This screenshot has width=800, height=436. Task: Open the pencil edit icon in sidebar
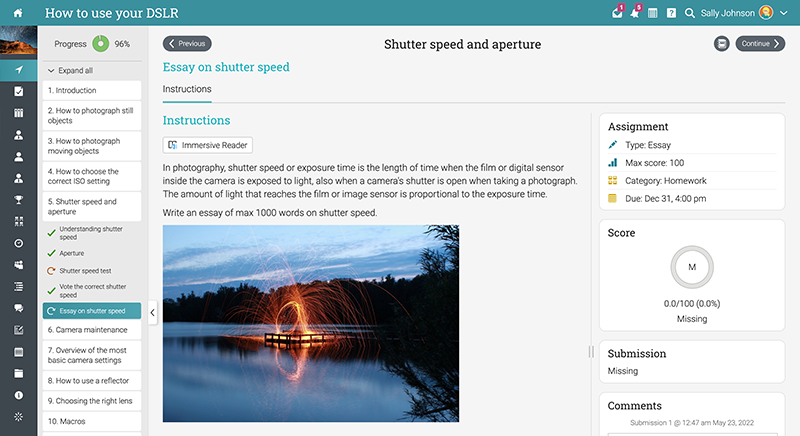coord(18,330)
